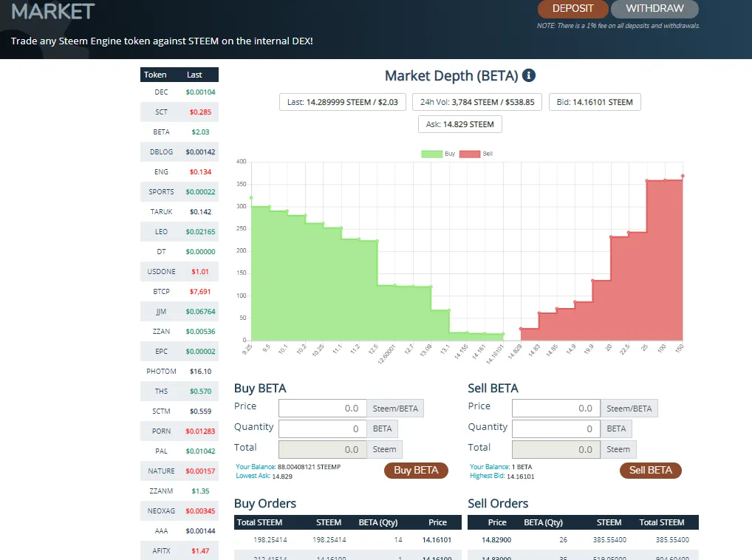Focus the Sell BETA Price field
The width and height of the screenshot is (752, 560).
(556, 408)
